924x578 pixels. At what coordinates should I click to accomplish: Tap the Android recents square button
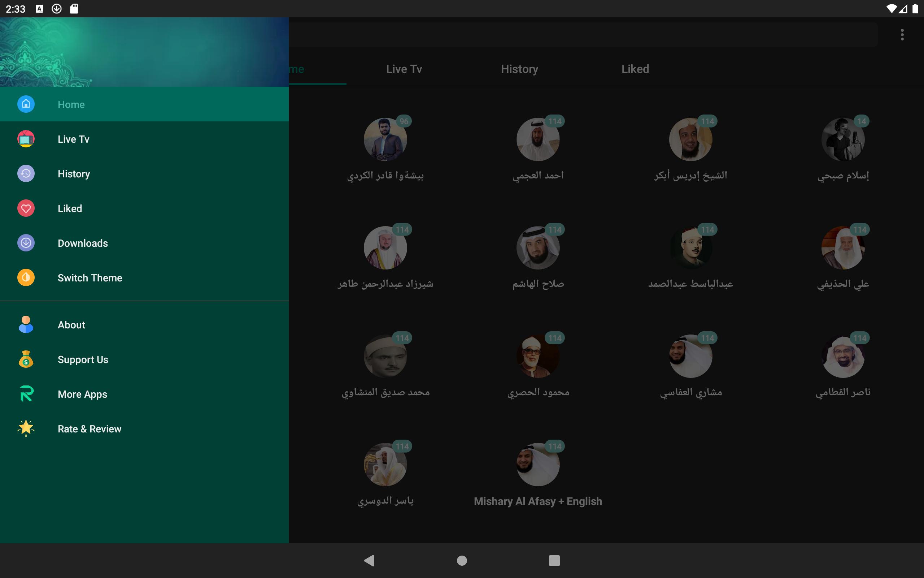tap(554, 560)
